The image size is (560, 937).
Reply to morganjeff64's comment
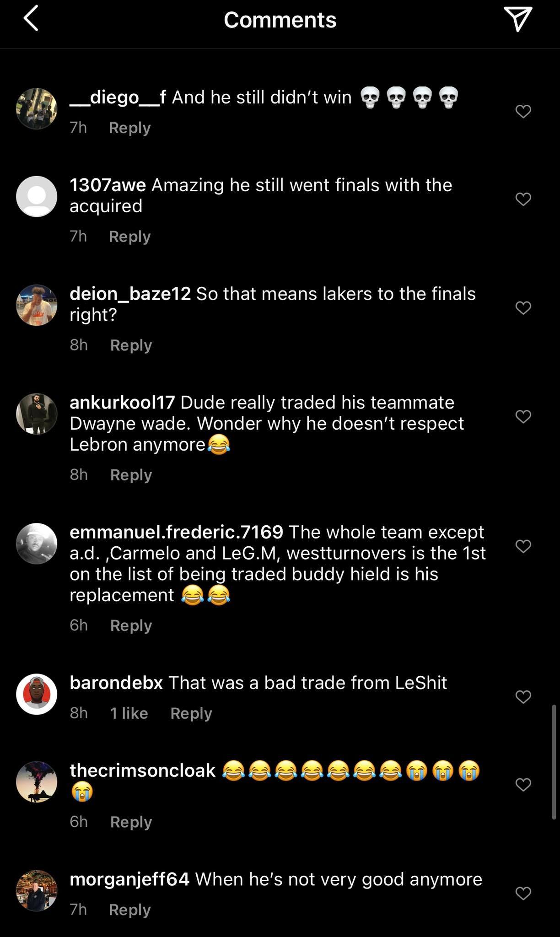[x=129, y=910]
